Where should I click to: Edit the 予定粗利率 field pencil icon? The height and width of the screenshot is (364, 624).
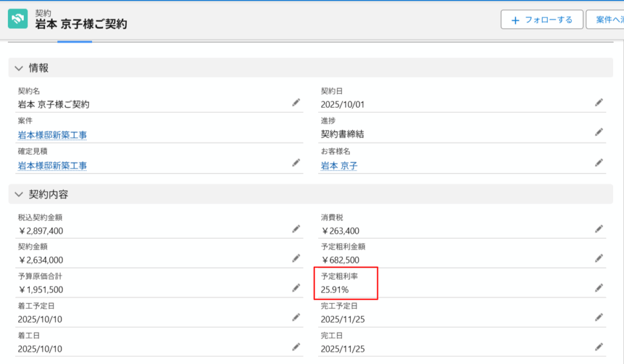(599, 287)
